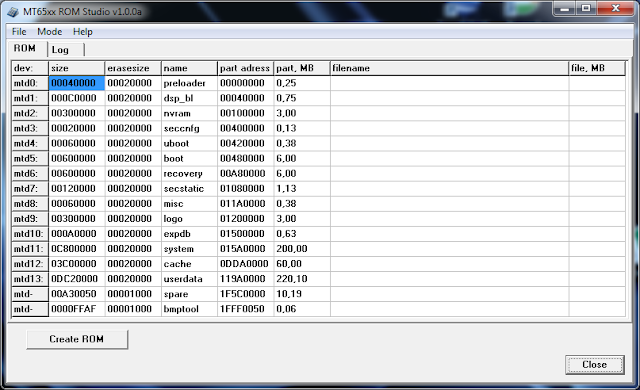This screenshot has width=640, height=390.
Task: Select the 'nvram' name cell
Action: (x=189, y=113)
